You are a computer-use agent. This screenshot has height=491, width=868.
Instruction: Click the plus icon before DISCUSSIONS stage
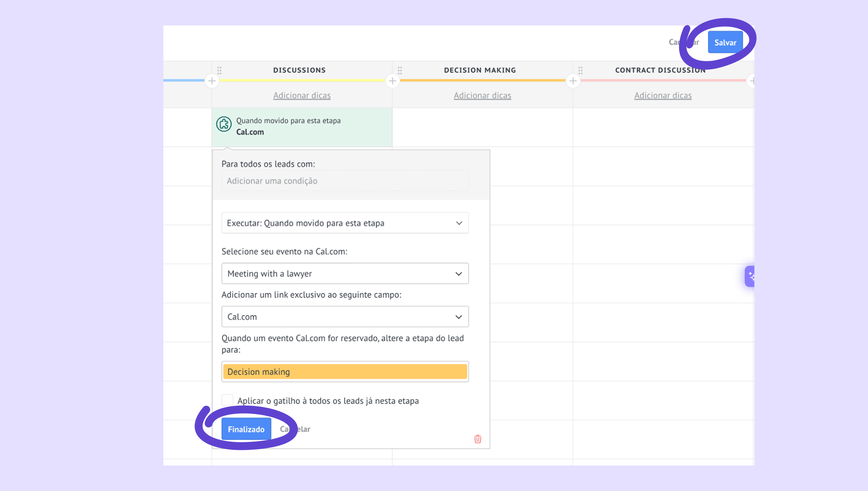coord(212,81)
